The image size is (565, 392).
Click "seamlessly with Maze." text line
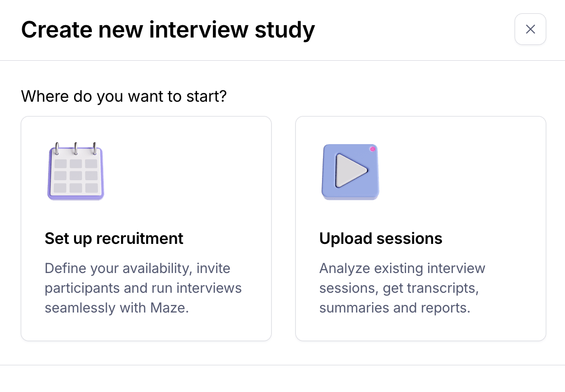coord(117,308)
